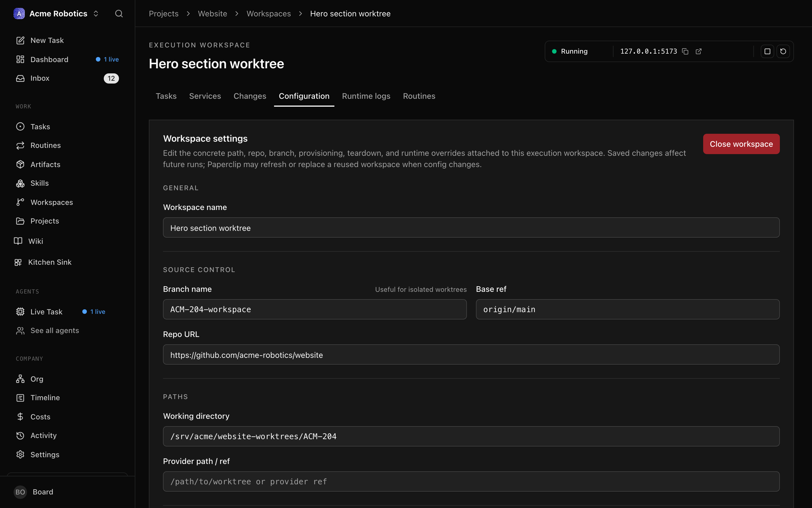Click the Useful for isolated worktrees hint

421,289
